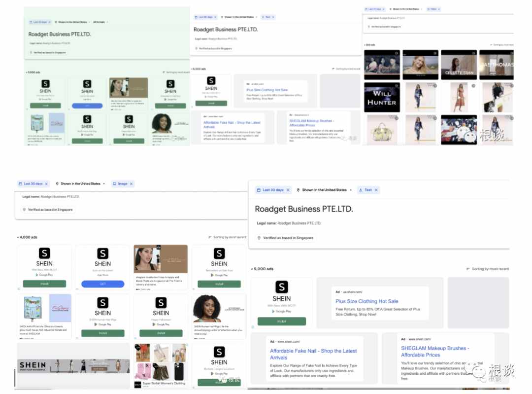Click the Text format icon in lower Text-filtered panel
This screenshot has height=394, width=532.
[x=361, y=190]
